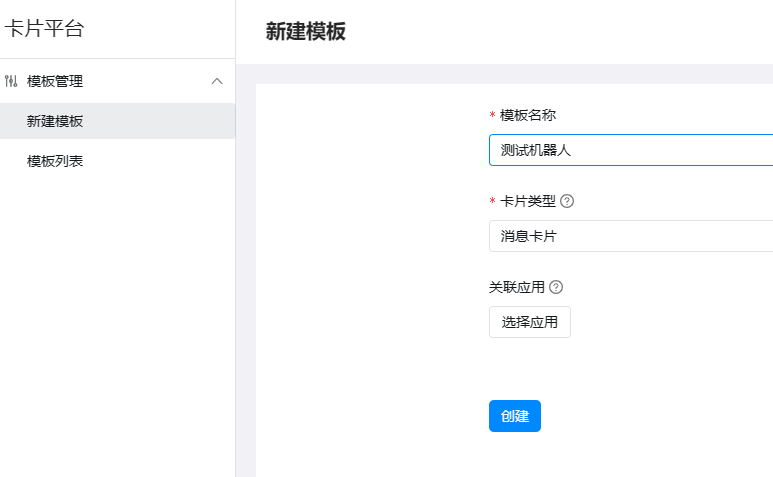Viewport: 773px width, 477px height.
Task: Click the blue 创建 button
Action: click(x=514, y=416)
